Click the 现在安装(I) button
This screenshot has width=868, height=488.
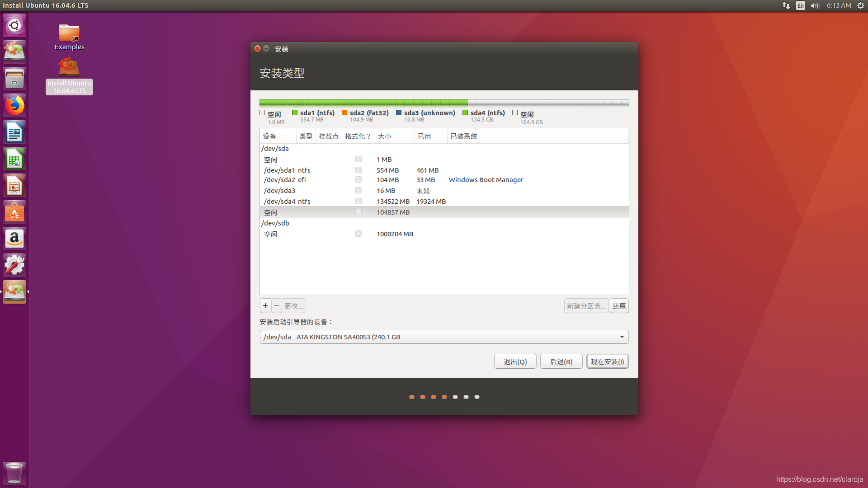coord(607,361)
